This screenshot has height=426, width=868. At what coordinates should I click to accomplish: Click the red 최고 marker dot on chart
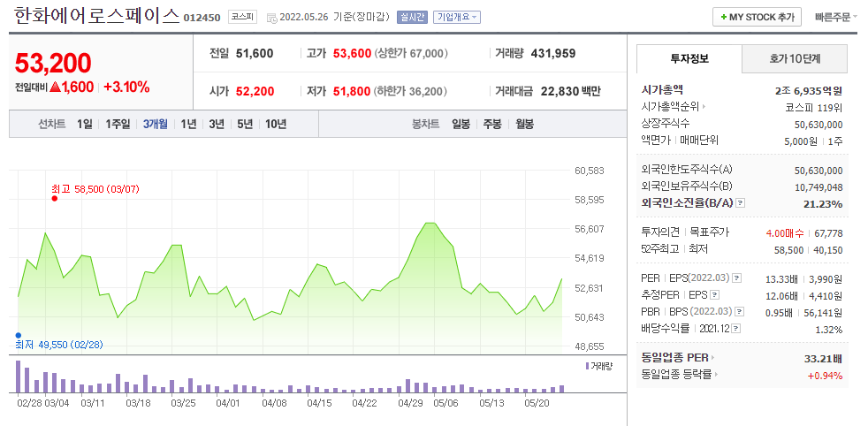[54, 198]
